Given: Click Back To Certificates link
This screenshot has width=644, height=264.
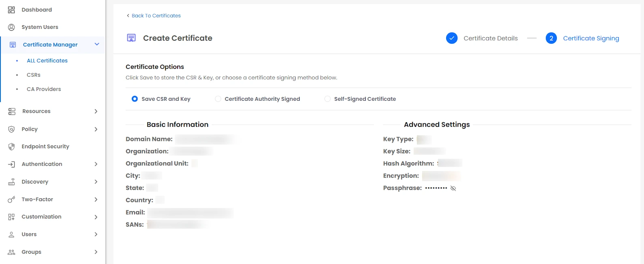Looking at the screenshot, I should pyautogui.click(x=156, y=15).
